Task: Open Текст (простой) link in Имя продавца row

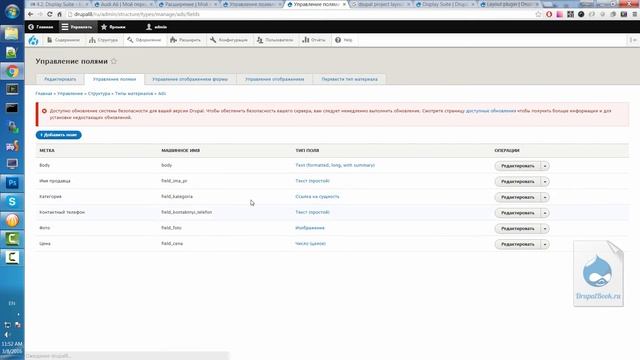Action: coord(312,181)
